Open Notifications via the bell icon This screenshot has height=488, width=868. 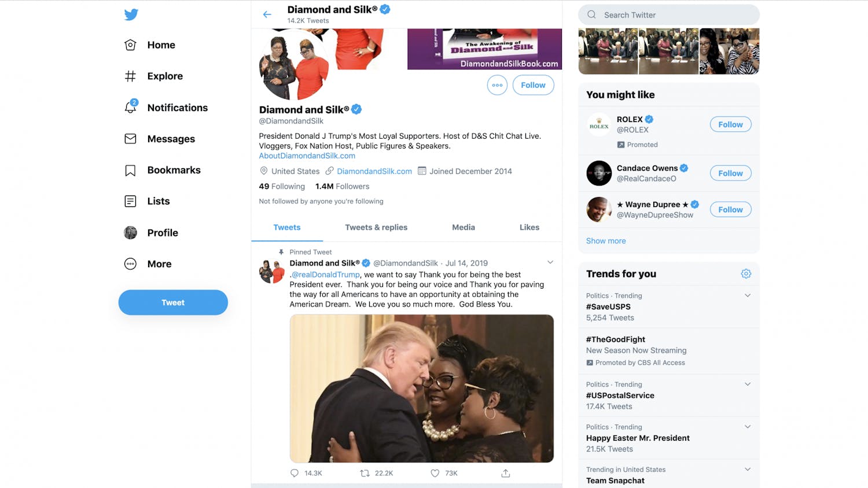(131, 108)
